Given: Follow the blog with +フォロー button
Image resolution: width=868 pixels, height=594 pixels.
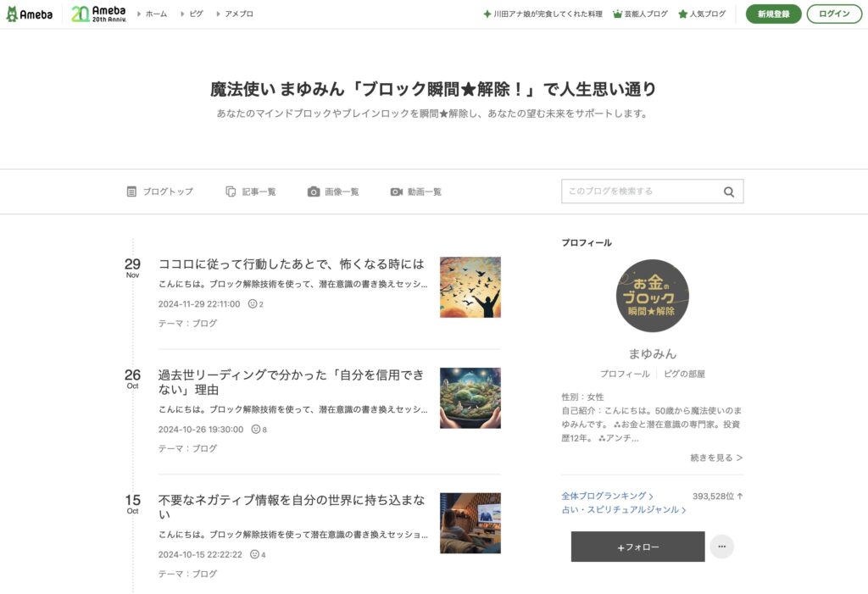Looking at the screenshot, I should (637, 547).
